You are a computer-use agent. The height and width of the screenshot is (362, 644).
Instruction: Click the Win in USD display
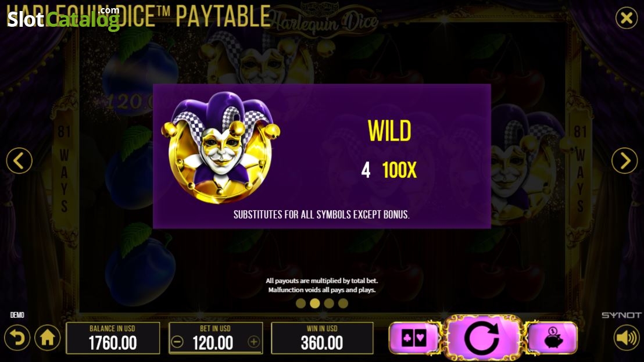[x=322, y=338]
